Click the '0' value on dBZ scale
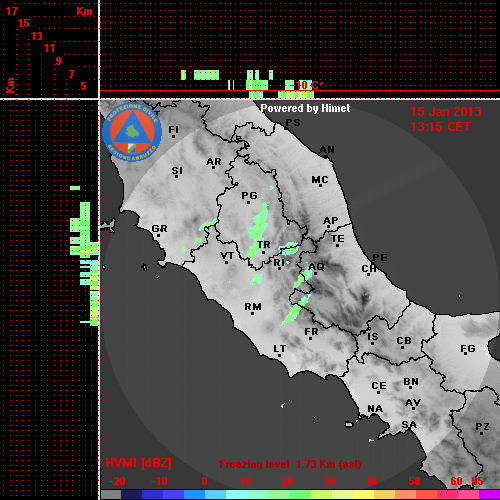Viewport: 500px width, 500px height. coord(204,481)
